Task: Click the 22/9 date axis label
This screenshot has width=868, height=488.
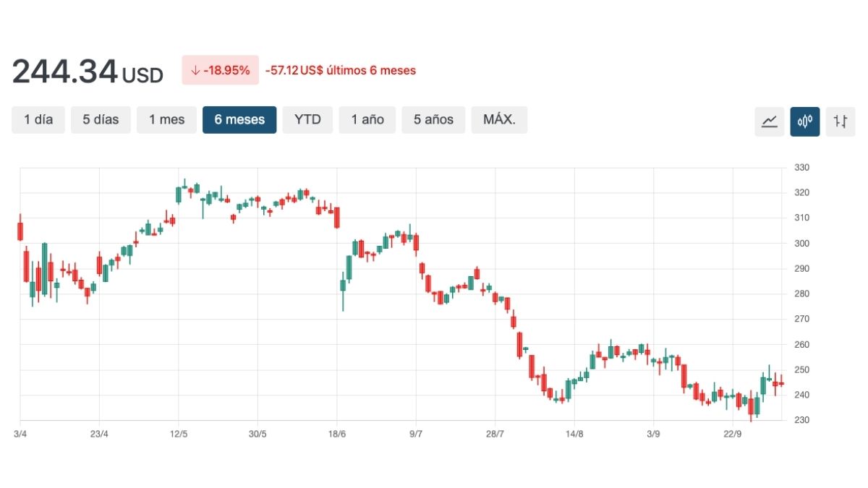Action: pyautogui.click(x=733, y=434)
